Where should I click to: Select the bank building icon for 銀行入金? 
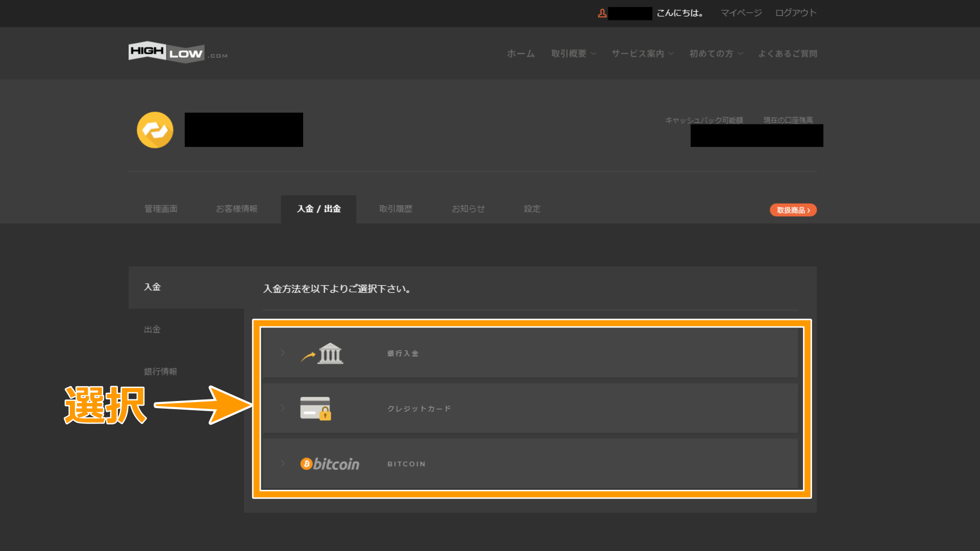tap(330, 353)
